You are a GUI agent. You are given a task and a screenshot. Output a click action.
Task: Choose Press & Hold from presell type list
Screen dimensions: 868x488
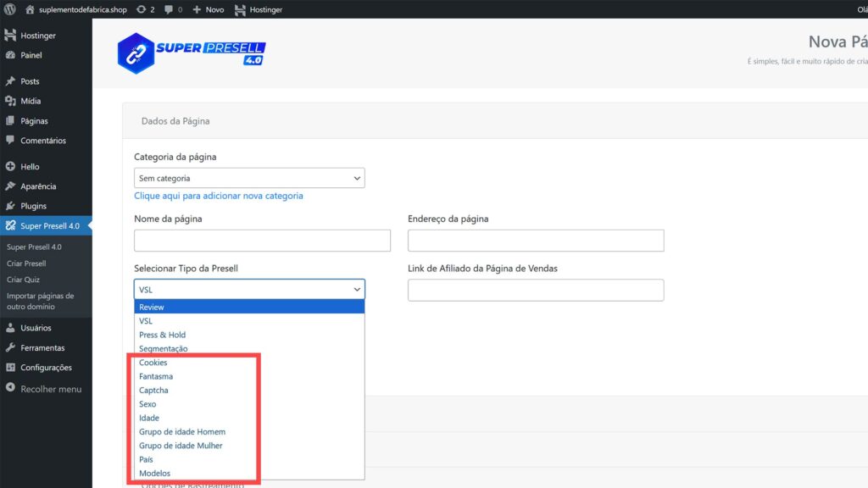point(162,335)
